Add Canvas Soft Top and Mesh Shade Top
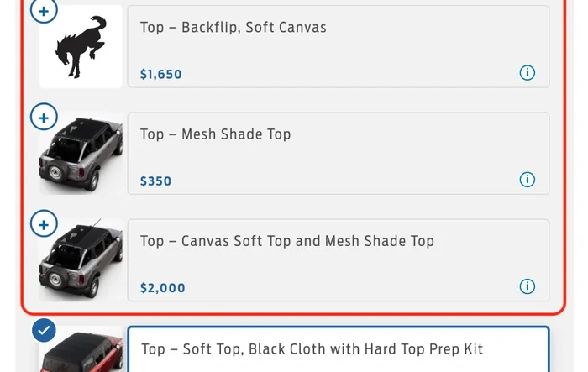Image resolution: width=588 pixels, height=372 pixels. (44, 224)
